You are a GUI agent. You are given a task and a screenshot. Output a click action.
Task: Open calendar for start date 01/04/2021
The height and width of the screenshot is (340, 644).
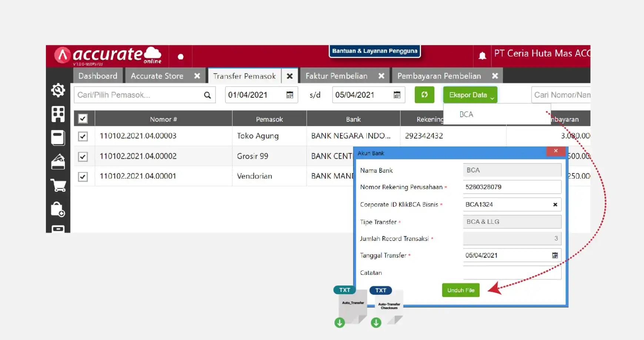(290, 95)
